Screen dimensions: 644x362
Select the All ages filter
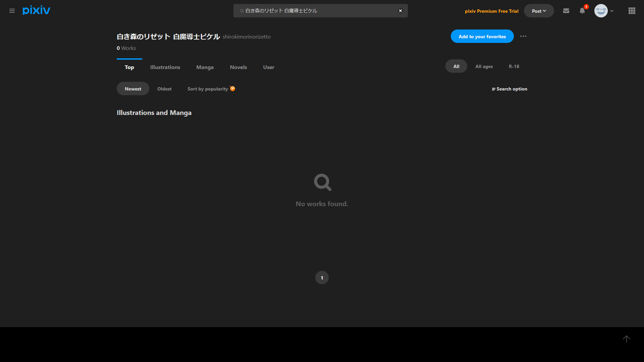pos(484,66)
